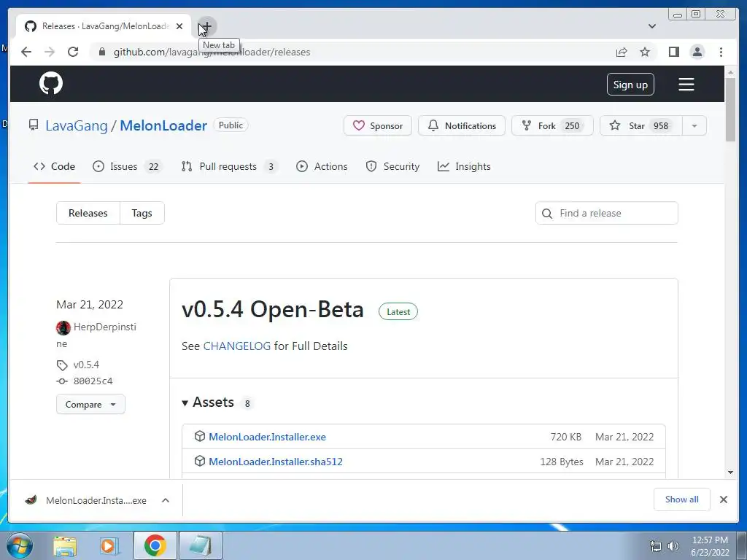Open Chrome profile avatar
Viewport: 747px width, 560px height.
point(697,52)
